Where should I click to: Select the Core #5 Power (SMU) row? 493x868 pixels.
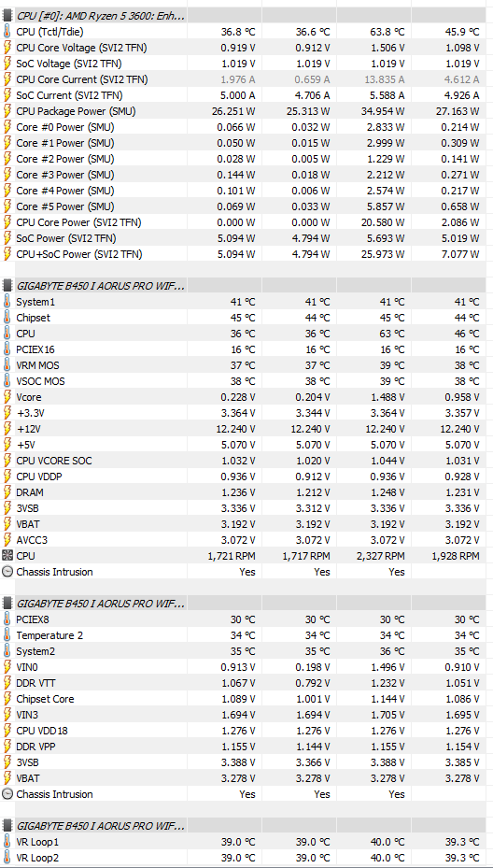(246, 206)
